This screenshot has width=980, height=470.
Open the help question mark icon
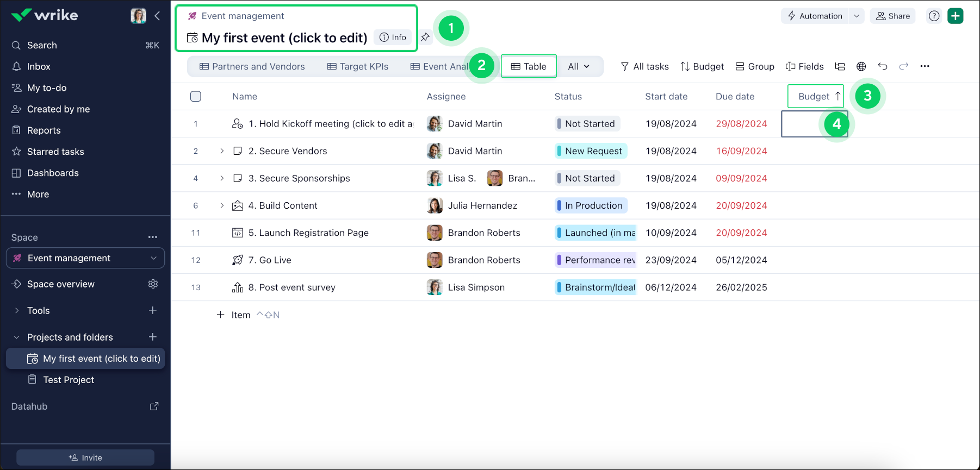(x=934, y=16)
